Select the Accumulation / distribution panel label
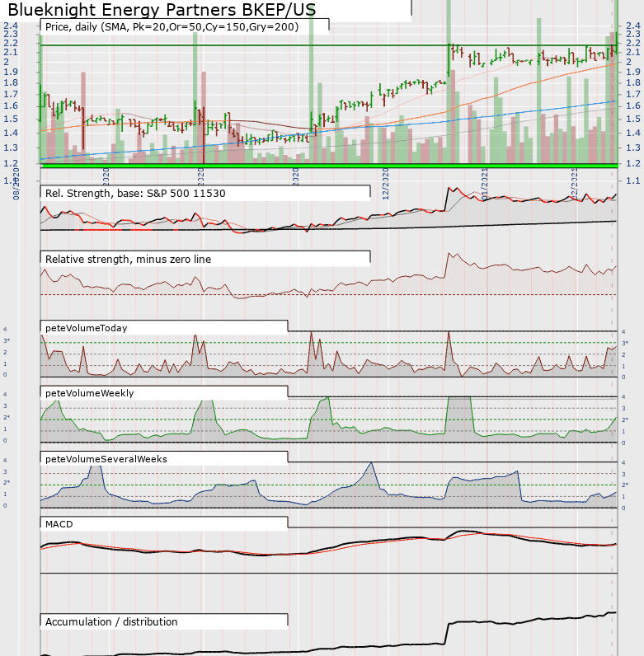 (111, 621)
